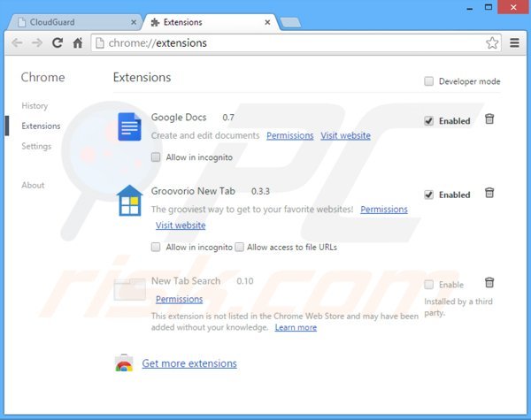Open the Chrome hamburger menu
This screenshot has height=420, width=531.
point(514,43)
